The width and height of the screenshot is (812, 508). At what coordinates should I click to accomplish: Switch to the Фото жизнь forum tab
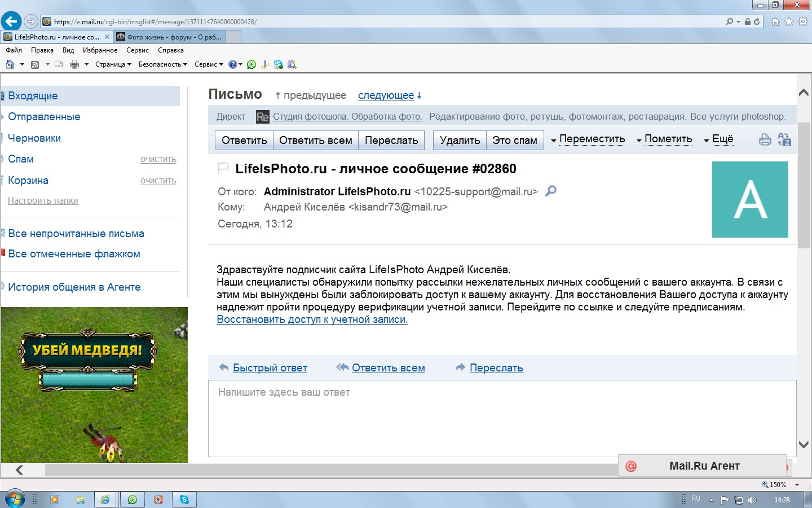click(169, 37)
